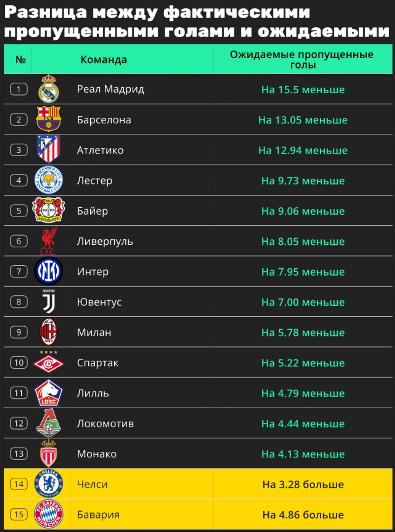Click Bavaria's 'На 4.86 больше' value
The height and width of the screenshot is (532, 395).
coord(303,515)
